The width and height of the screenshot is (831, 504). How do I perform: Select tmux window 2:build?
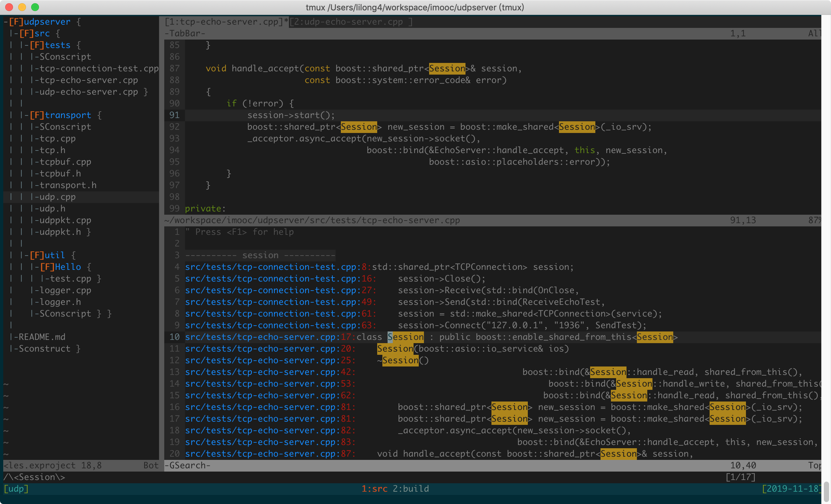(x=411, y=489)
